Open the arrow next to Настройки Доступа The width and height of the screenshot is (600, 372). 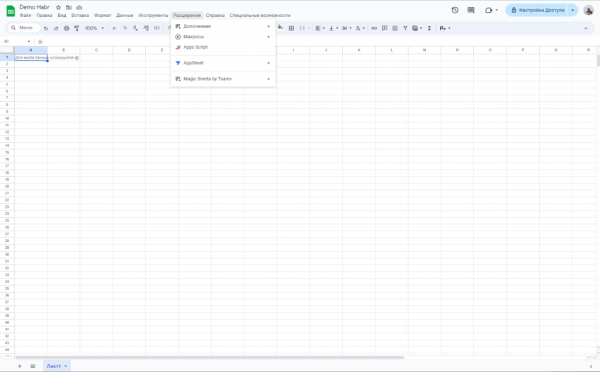pyautogui.click(x=573, y=10)
